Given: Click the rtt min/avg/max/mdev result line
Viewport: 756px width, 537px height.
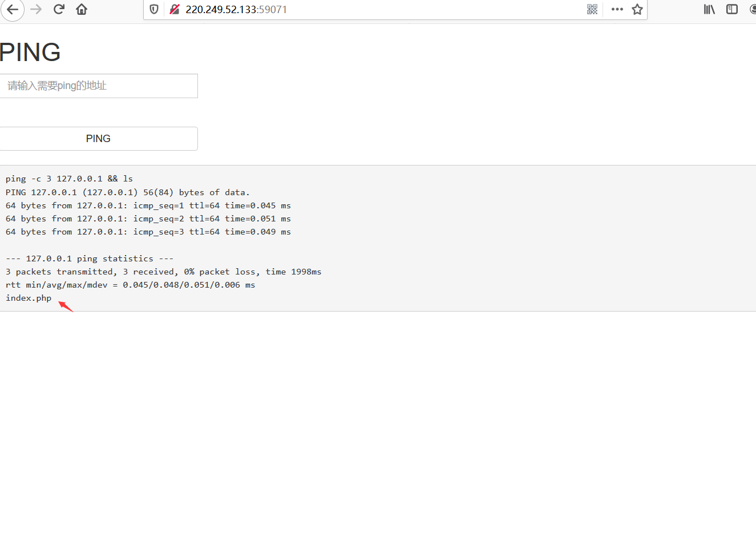Looking at the screenshot, I should (130, 285).
